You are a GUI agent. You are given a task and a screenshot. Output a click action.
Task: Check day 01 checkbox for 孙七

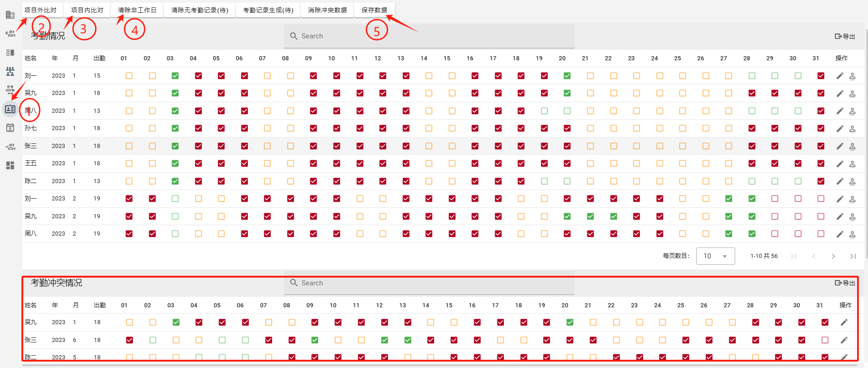(129, 128)
